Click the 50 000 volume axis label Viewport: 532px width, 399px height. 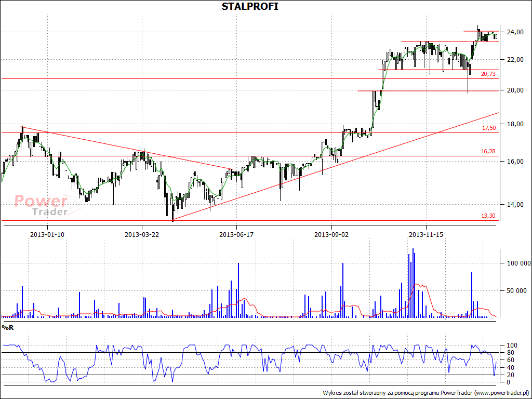click(518, 291)
